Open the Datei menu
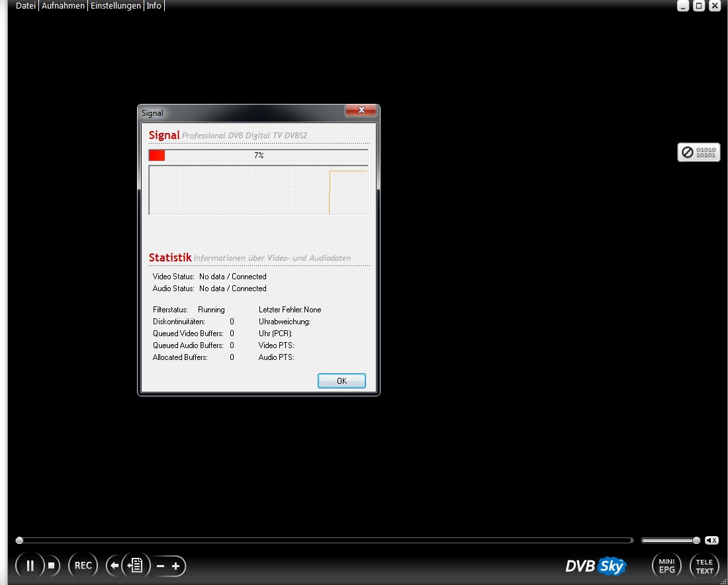The height and width of the screenshot is (585, 728). (x=26, y=6)
